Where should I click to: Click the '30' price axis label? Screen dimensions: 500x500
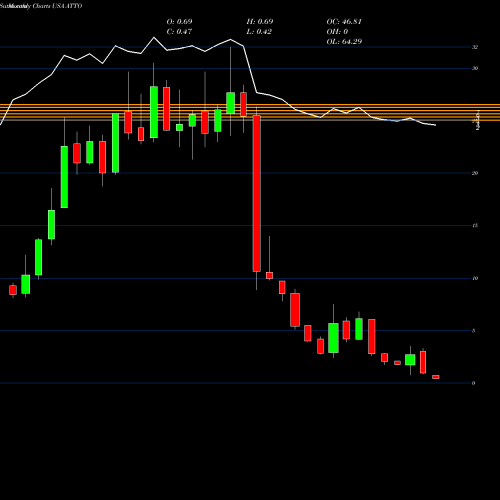(475, 68)
